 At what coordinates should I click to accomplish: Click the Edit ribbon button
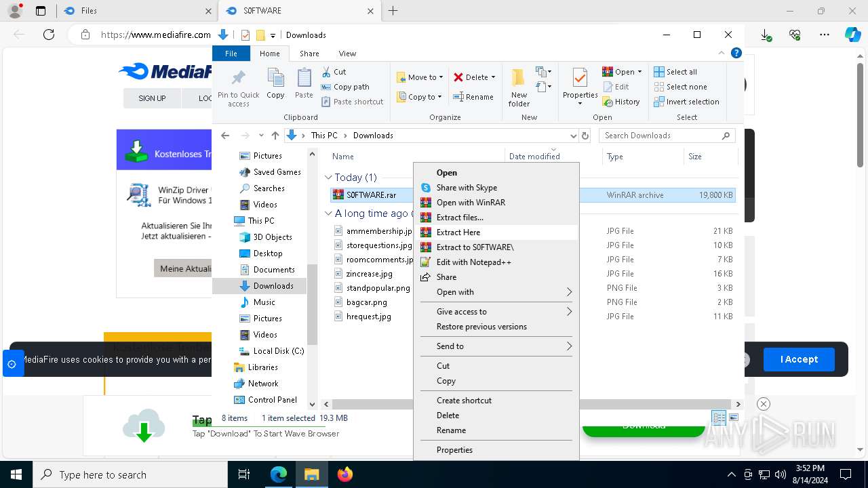pos(616,87)
